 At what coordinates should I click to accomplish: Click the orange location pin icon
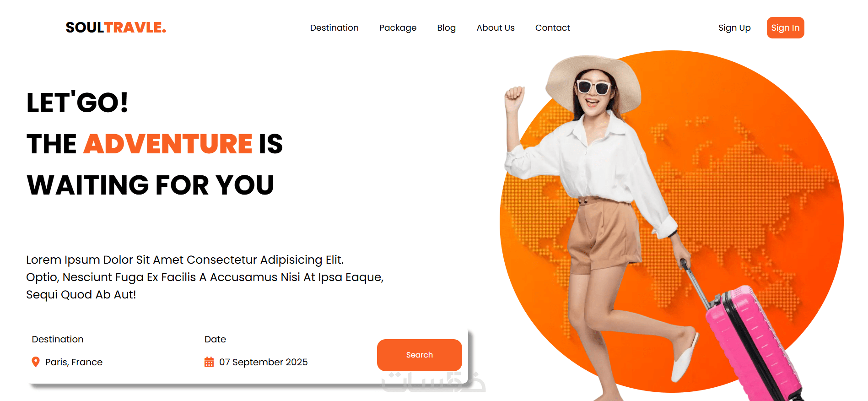click(35, 362)
